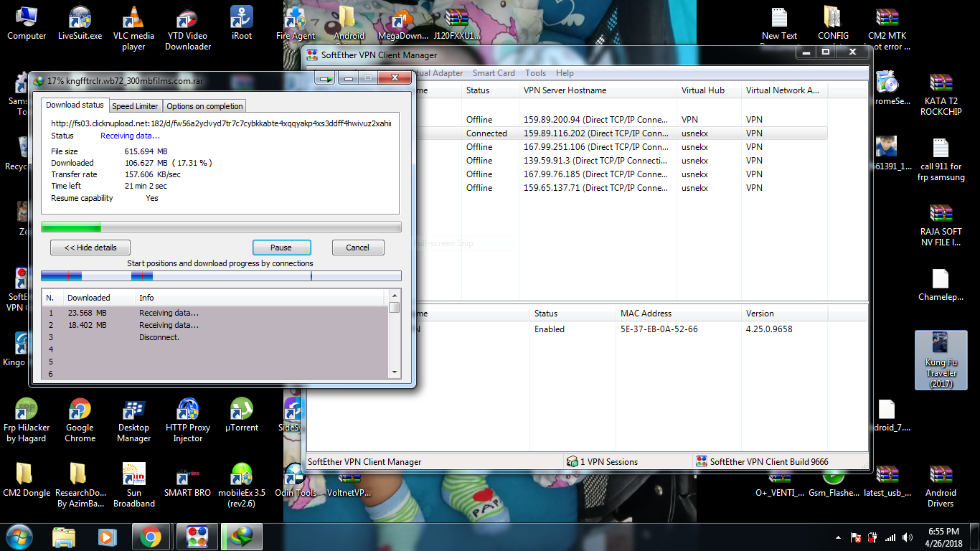
Task: Switch to Speed Limiter tab
Action: pyautogui.click(x=136, y=106)
